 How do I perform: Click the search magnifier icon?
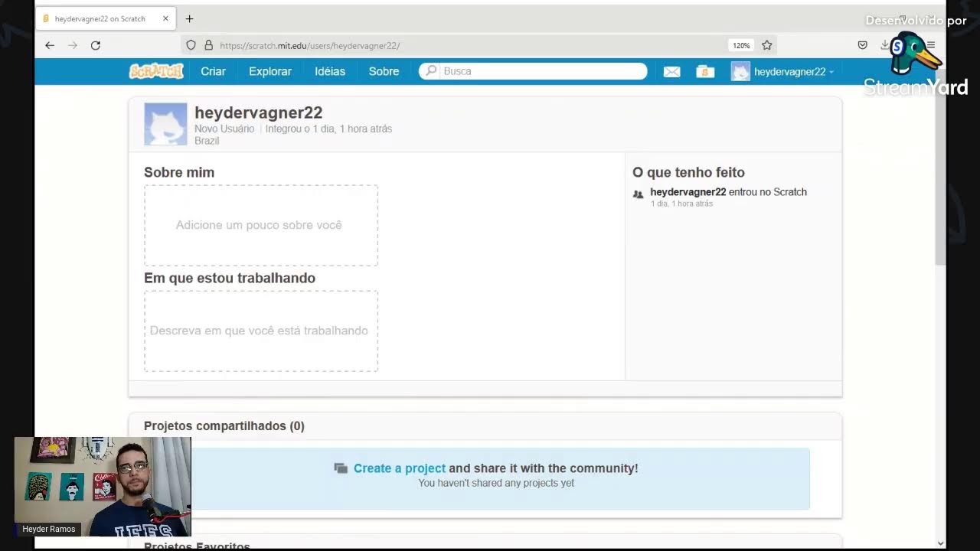click(431, 71)
